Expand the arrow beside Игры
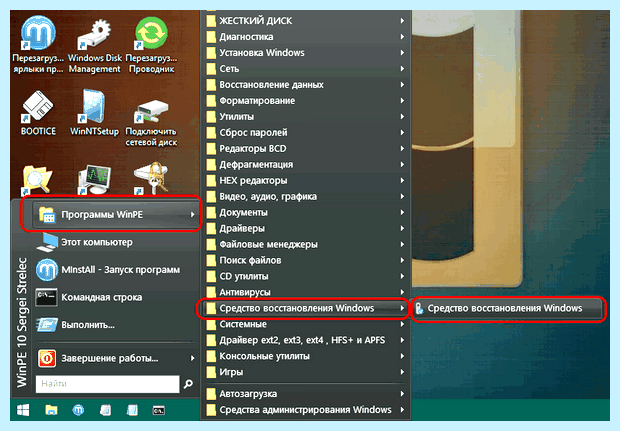Viewport: 620px width, 431px height. pyautogui.click(x=402, y=372)
